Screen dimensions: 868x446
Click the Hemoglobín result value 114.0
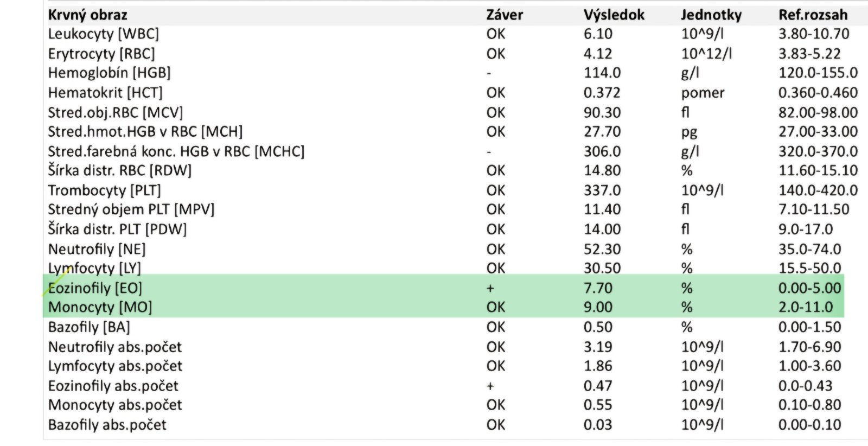click(602, 73)
